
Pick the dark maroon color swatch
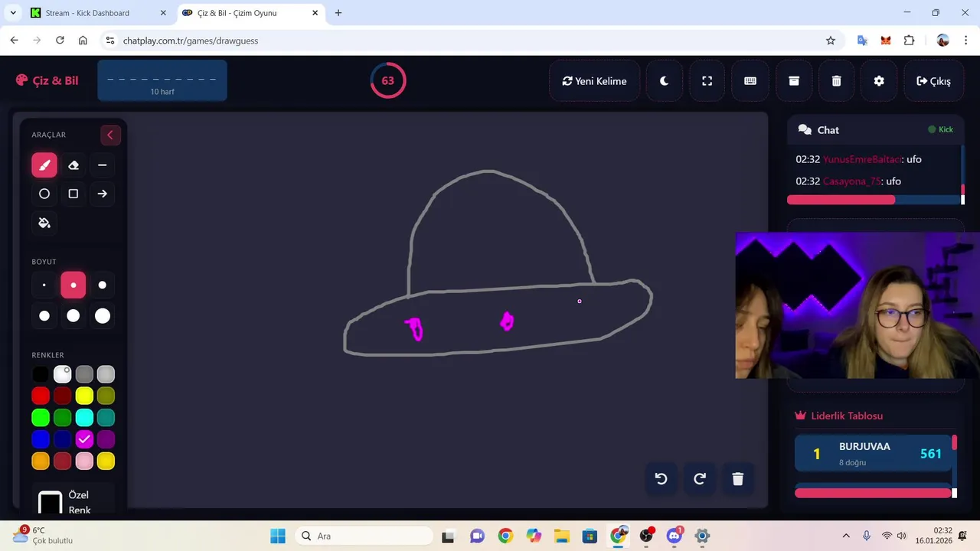tap(63, 396)
